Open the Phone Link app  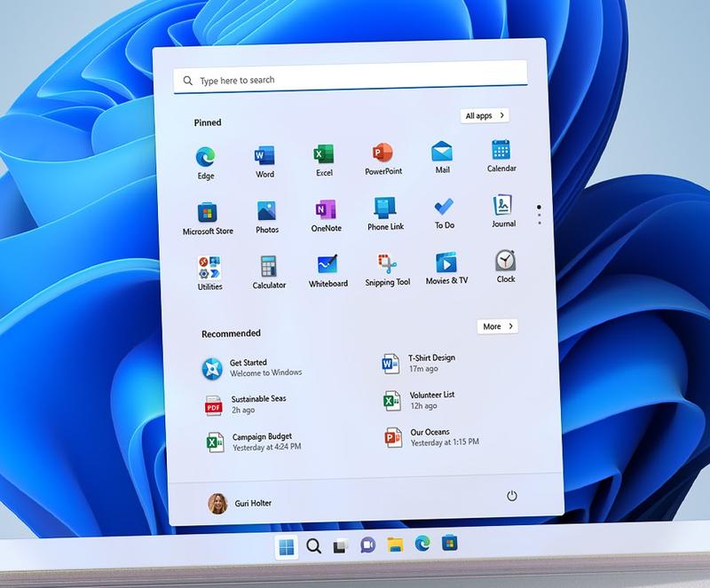[x=385, y=214]
